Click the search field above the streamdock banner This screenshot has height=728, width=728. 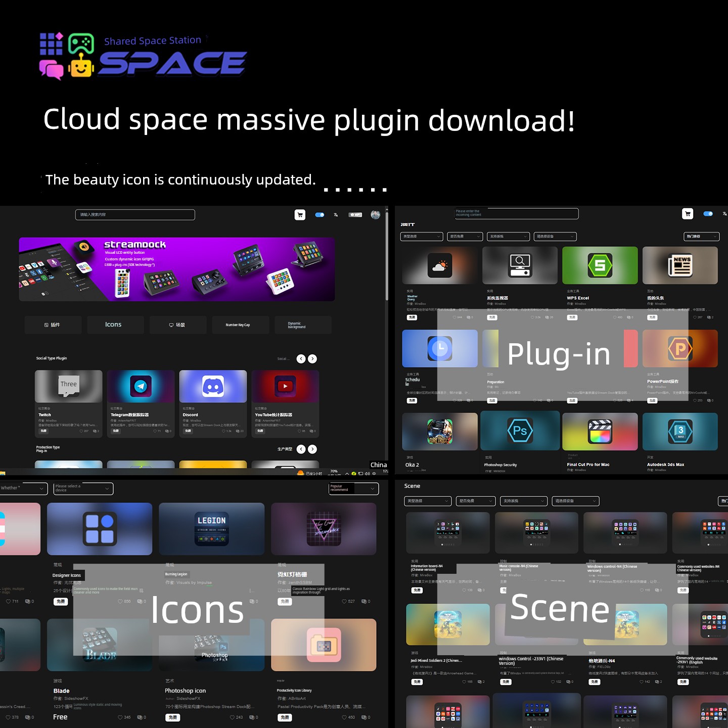pyautogui.click(x=135, y=215)
